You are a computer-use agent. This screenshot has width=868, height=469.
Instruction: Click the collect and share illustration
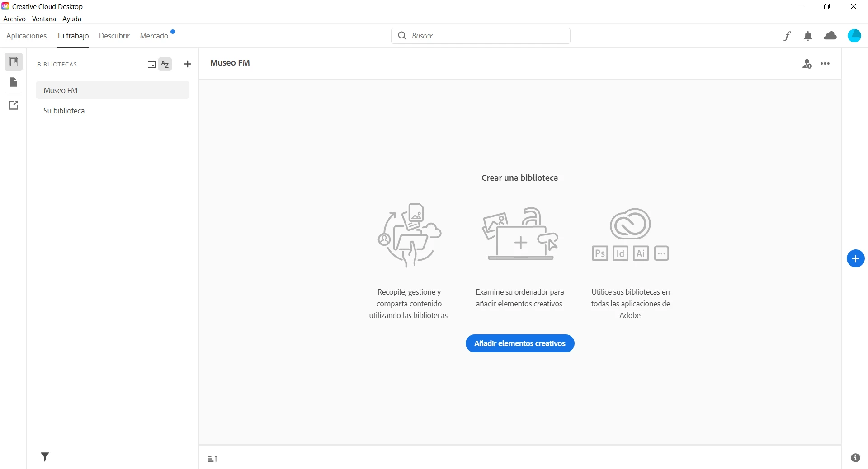coord(409,235)
